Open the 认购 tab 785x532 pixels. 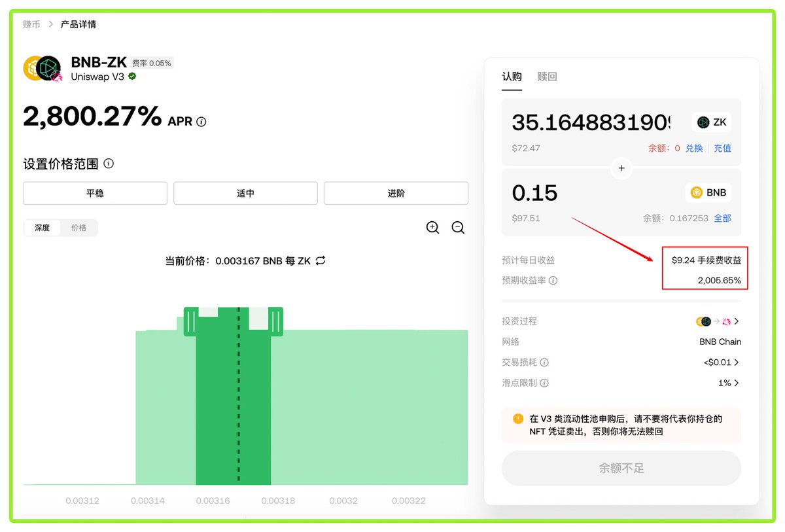click(512, 77)
